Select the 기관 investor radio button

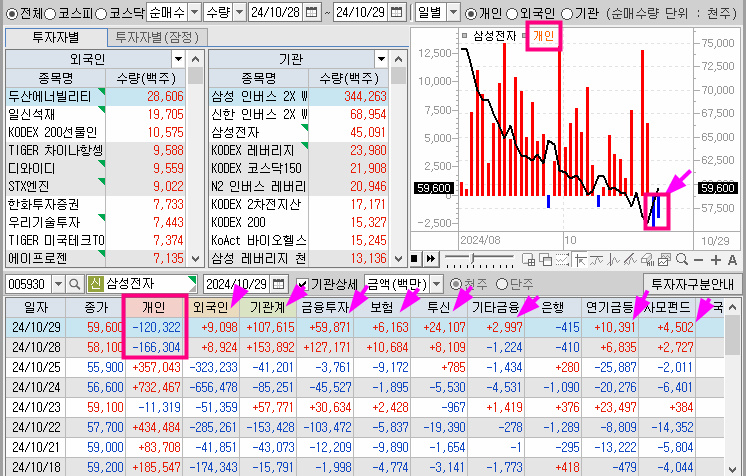(x=567, y=13)
